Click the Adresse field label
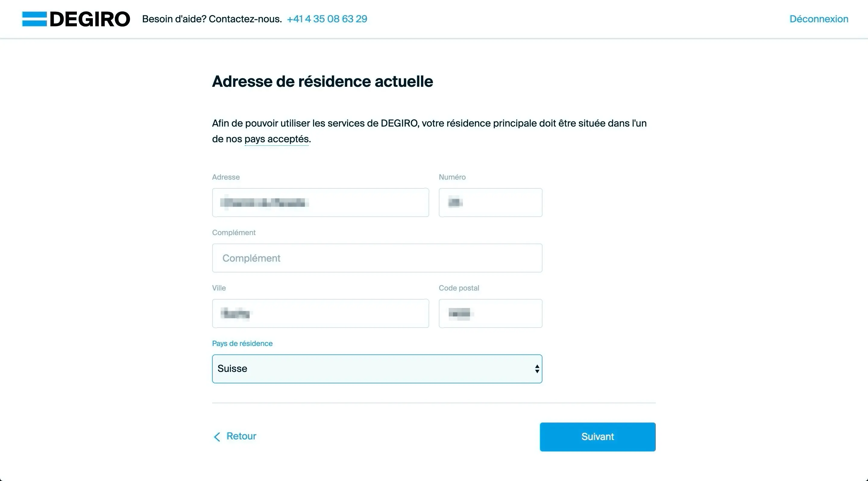This screenshot has height=481, width=868. (x=226, y=177)
